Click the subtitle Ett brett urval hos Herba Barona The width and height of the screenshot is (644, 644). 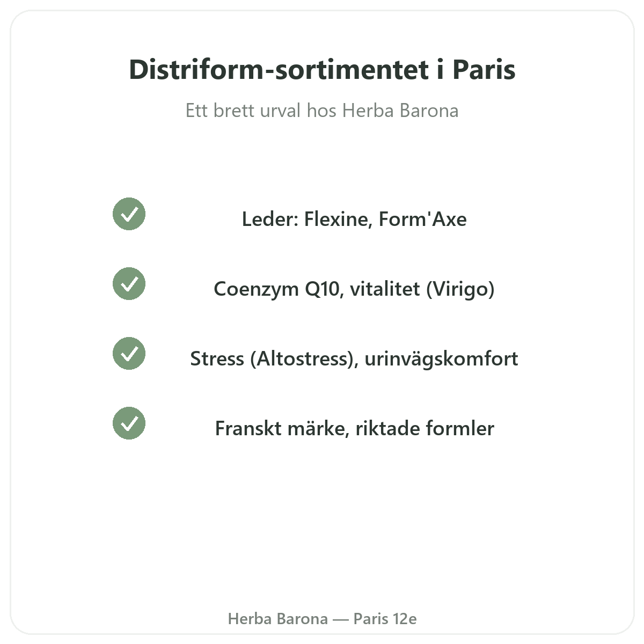322,111
